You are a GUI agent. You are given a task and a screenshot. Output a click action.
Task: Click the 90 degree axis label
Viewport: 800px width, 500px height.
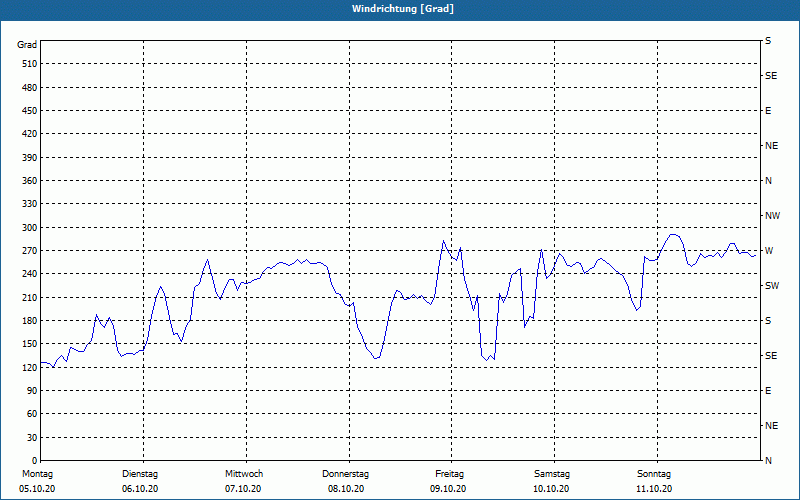[32, 391]
